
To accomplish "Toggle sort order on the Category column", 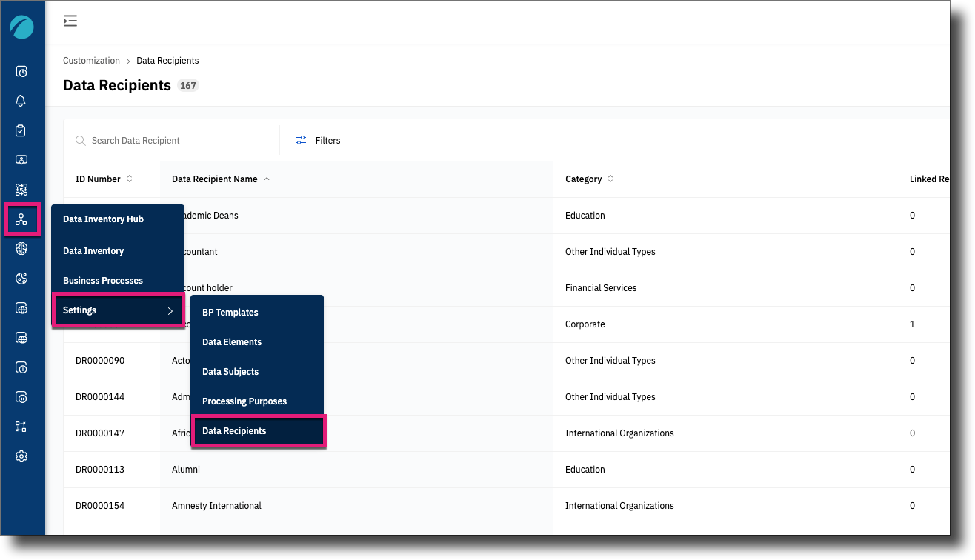I will coord(610,179).
